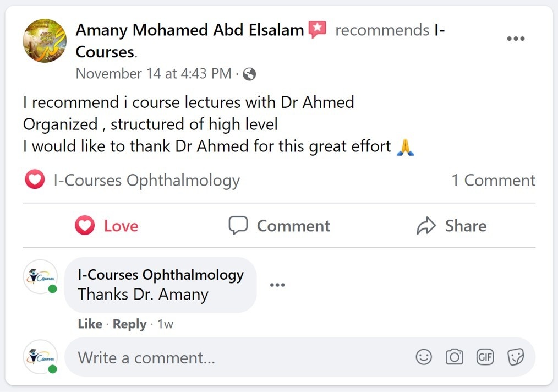
Task: Open the comment options three-dot menu
Action: click(277, 285)
